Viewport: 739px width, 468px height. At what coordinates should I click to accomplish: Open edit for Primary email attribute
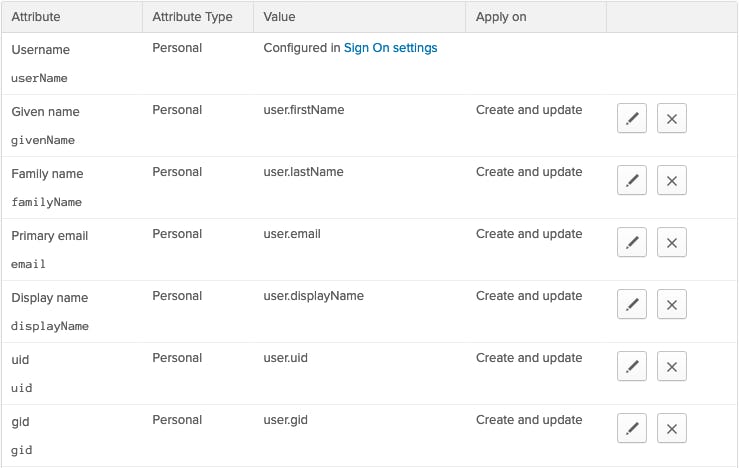coord(632,243)
